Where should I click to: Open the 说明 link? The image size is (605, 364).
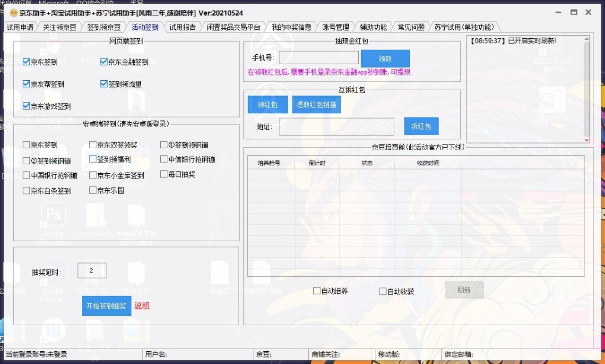[x=142, y=305]
